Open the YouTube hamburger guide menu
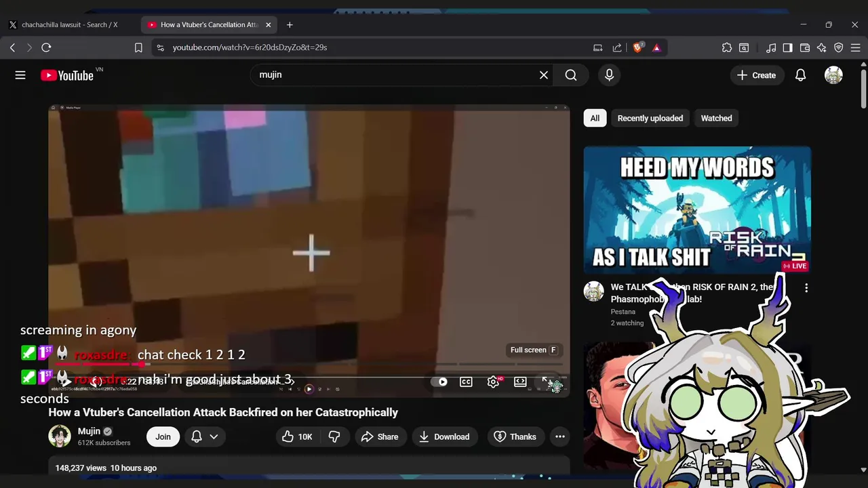Image resolution: width=868 pixels, height=488 pixels. [20, 75]
